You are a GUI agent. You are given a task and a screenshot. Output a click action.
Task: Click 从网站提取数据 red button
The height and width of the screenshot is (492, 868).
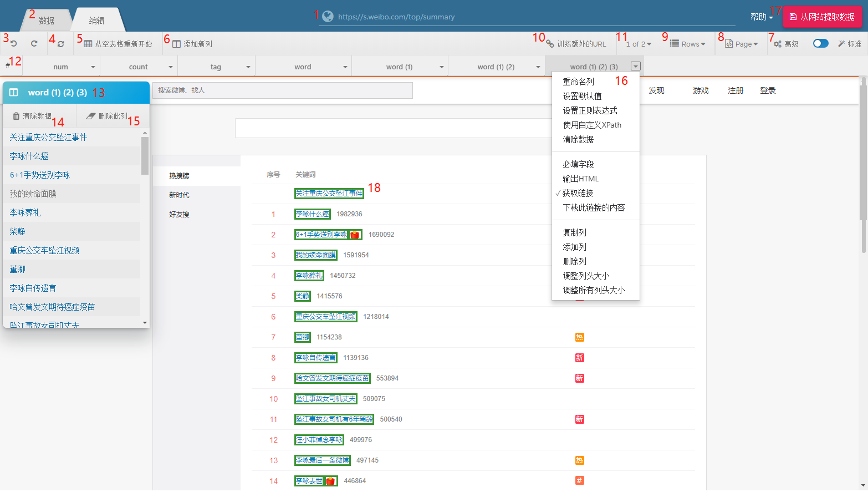pos(822,17)
